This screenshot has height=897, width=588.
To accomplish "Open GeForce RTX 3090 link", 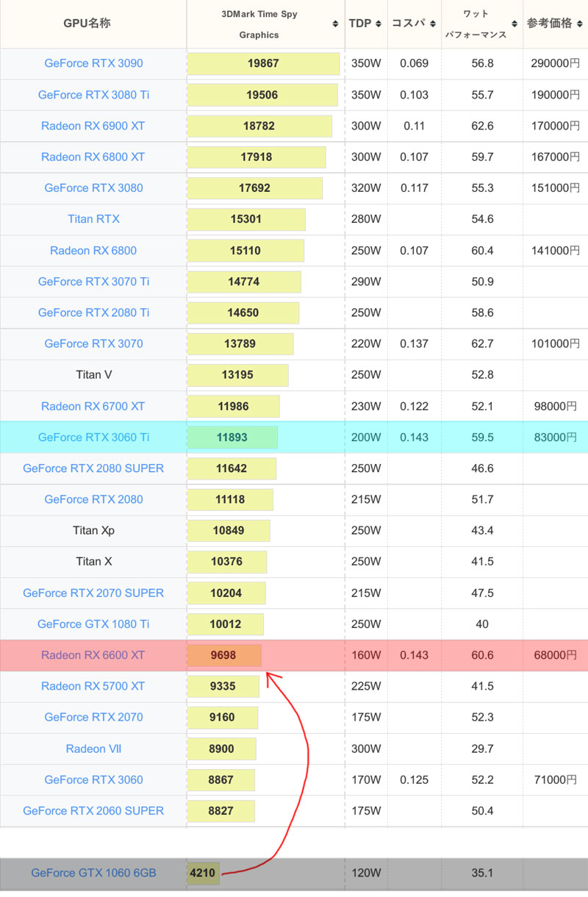I will (x=93, y=63).
